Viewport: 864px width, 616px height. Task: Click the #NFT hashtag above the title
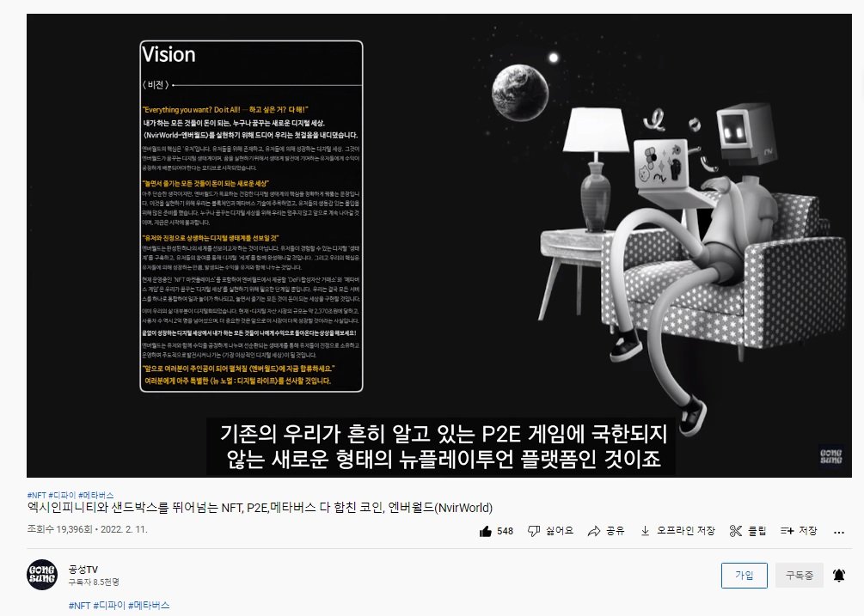click(36, 495)
